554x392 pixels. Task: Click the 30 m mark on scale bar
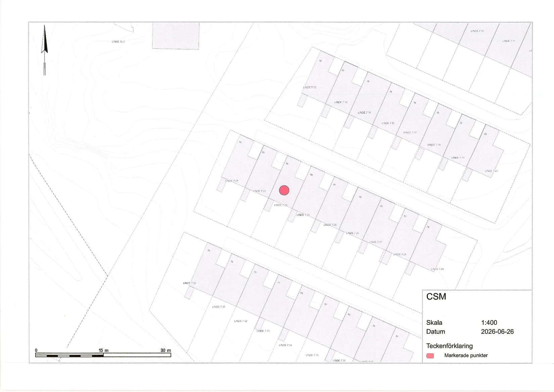click(x=166, y=350)
